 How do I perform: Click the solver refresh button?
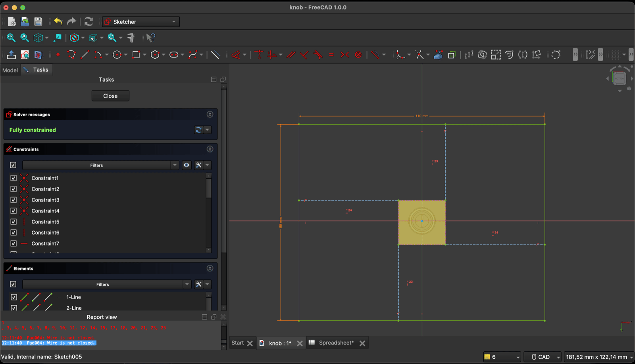click(x=198, y=130)
